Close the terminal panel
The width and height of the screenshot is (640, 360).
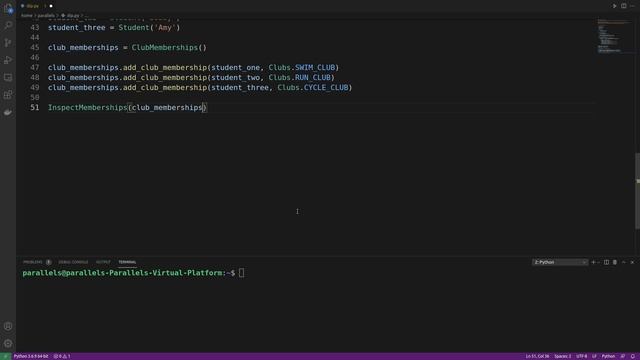pos(632,262)
